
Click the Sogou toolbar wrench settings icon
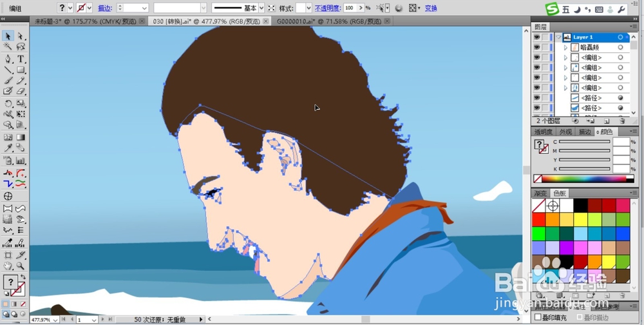click(x=621, y=10)
